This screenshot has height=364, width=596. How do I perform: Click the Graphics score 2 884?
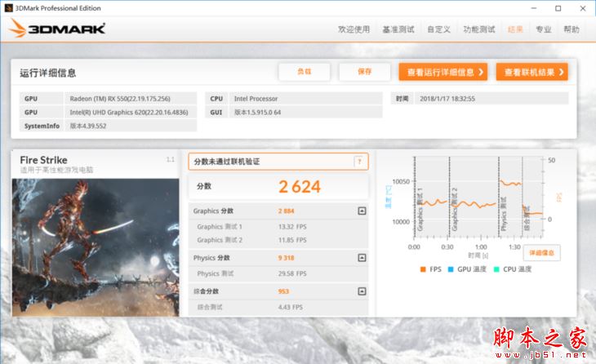(x=287, y=211)
